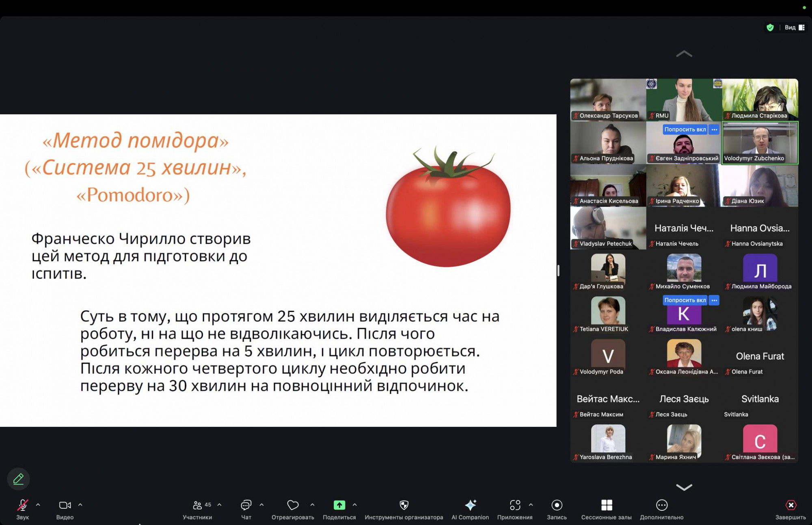Viewport: 812px width, 525px height.
Task: Click the Отреагировать heart icon
Action: (293, 505)
